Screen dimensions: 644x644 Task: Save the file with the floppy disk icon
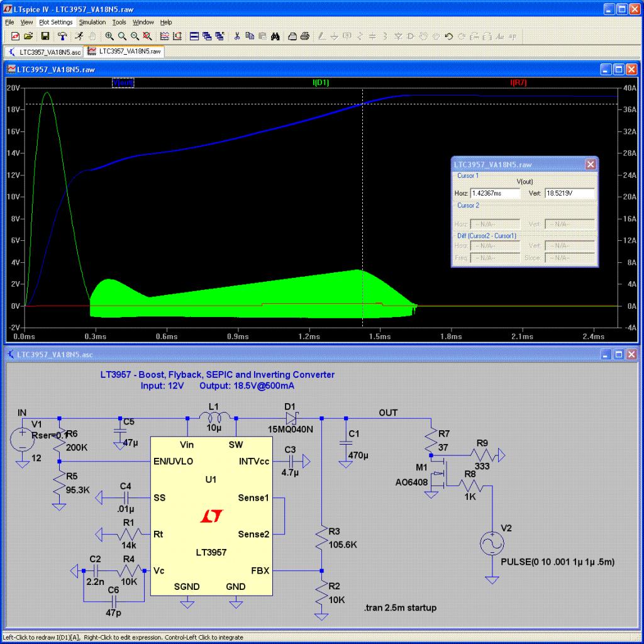[x=45, y=36]
